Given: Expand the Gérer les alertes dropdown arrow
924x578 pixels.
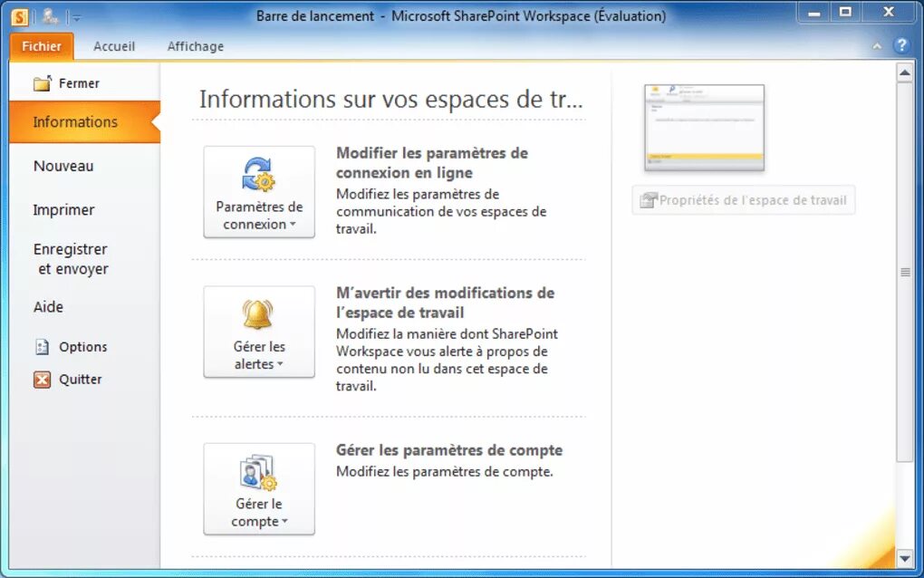Looking at the screenshot, I should point(280,363).
